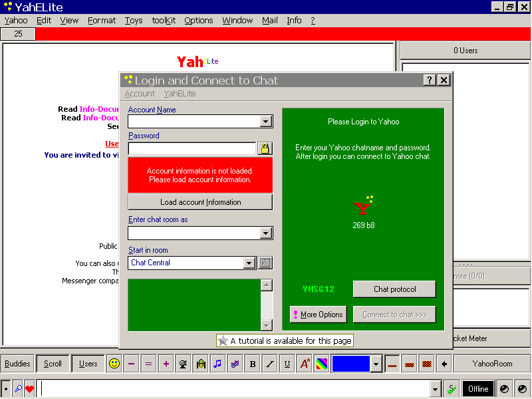Click the purple plus toolbar icon
The height and width of the screenshot is (399, 532).
166,364
